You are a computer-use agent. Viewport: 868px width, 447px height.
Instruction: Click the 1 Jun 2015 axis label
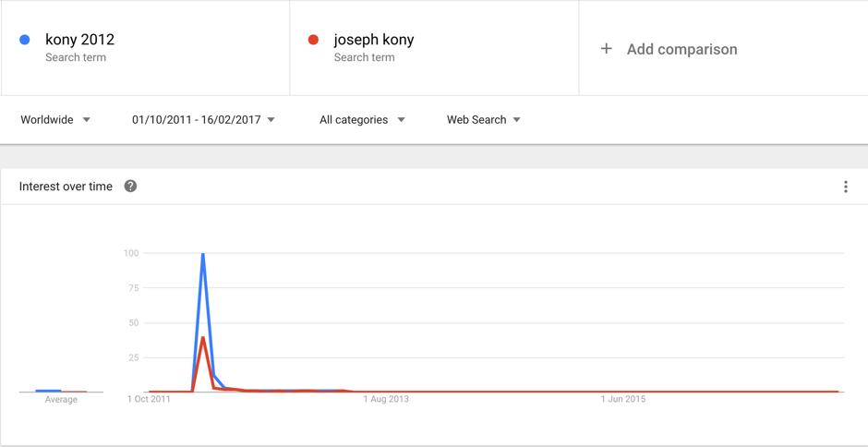click(x=623, y=399)
